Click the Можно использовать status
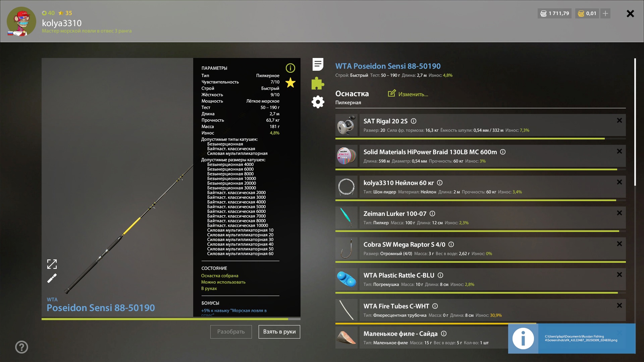Viewport: 644px width, 362px height. 223,282
